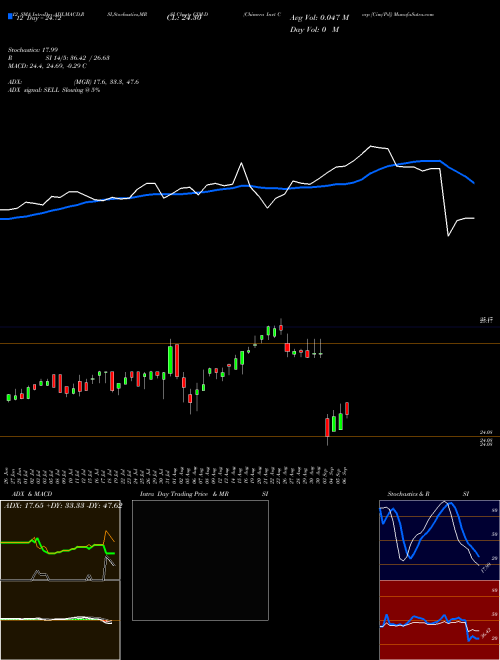The width and height of the screenshot is (500, 660).
Task: Click the tall green candlestick for 31 Jul
Action: click(x=170, y=359)
